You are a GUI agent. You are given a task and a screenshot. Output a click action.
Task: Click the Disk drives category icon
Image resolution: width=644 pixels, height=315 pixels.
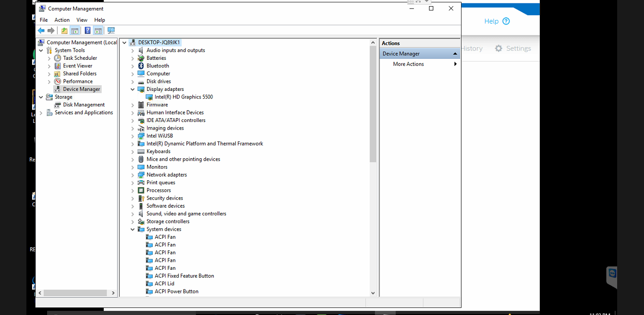[141, 81]
